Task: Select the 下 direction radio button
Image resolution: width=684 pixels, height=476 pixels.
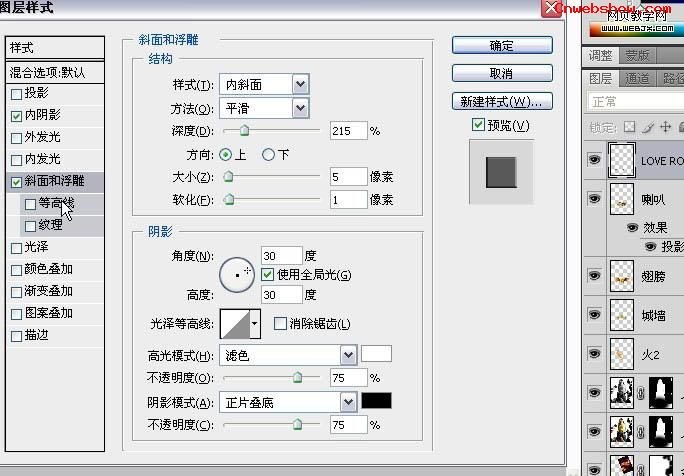Action: click(x=268, y=154)
